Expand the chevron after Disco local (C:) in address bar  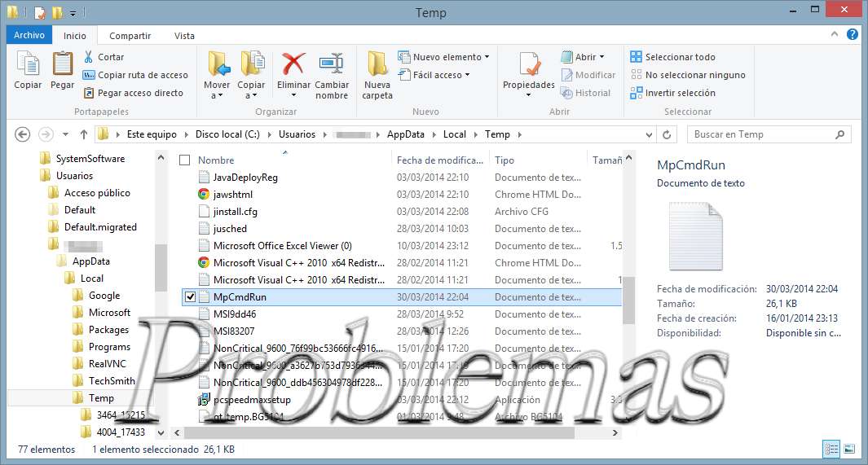(270, 134)
